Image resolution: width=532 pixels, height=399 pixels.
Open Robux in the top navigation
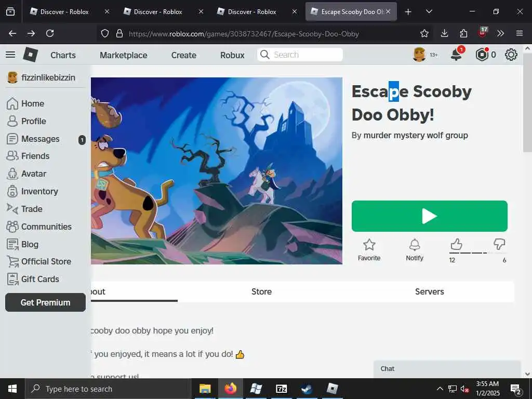232,55
